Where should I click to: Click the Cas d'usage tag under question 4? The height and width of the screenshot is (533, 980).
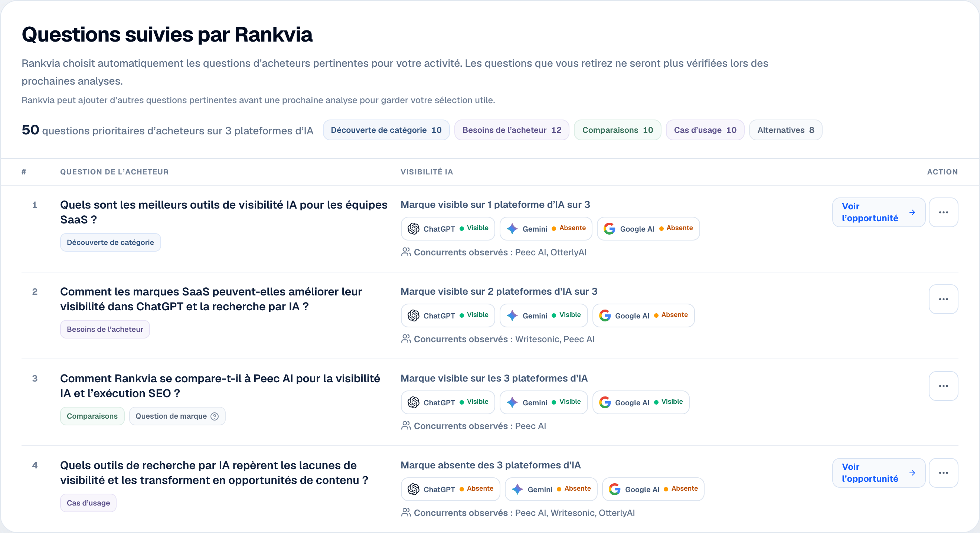pyautogui.click(x=88, y=503)
